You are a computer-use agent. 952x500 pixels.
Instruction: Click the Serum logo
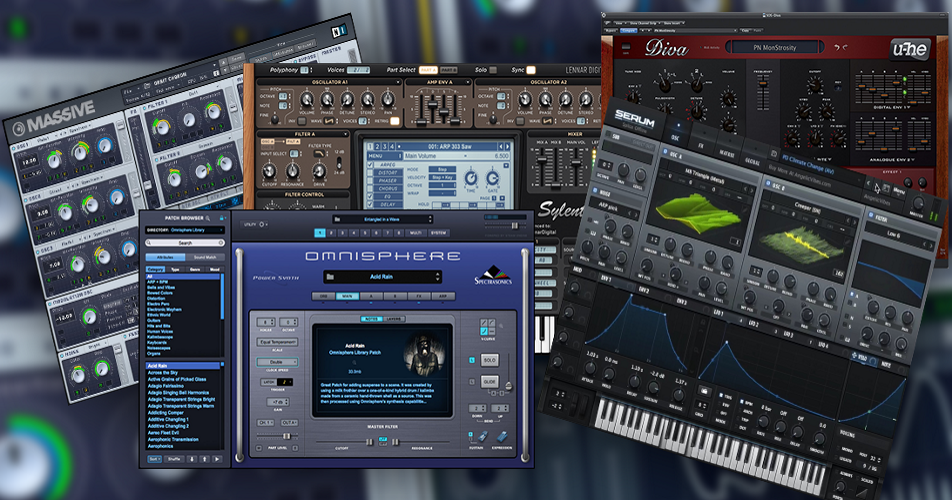click(x=634, y=119)
